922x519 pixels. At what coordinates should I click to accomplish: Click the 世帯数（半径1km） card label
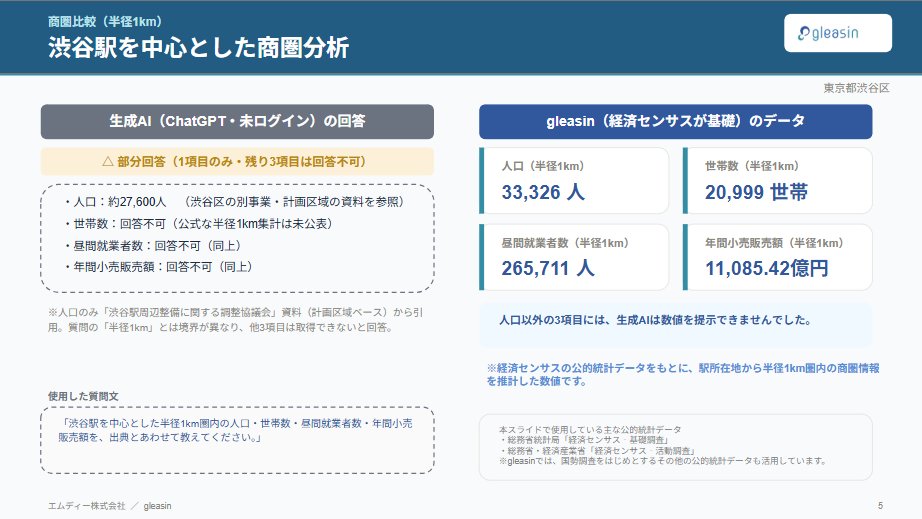click(752, 166)
